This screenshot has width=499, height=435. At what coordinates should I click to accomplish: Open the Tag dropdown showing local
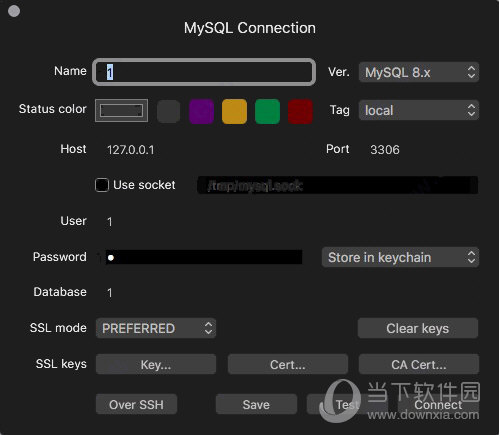[419, 110]
